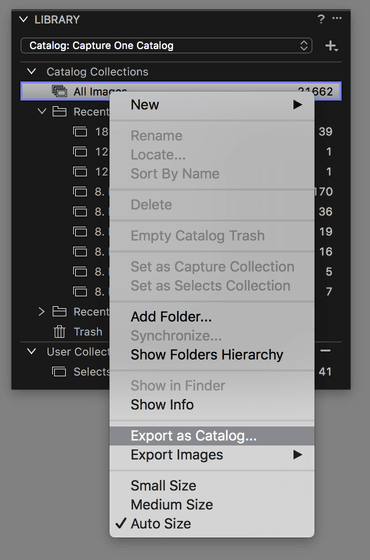This screenshot has width=370, height=560.
Task: Select the checked Auto Size option
Action: point(212,524)
